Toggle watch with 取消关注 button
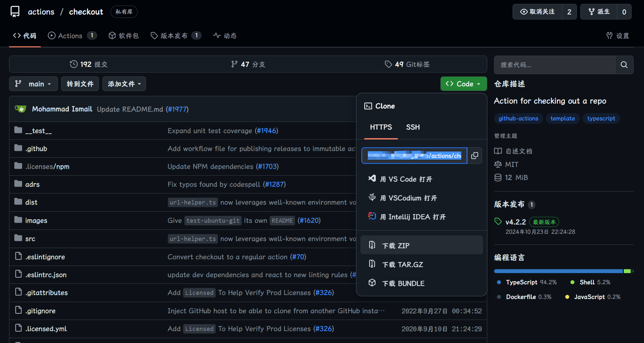 tap(537, 12)
